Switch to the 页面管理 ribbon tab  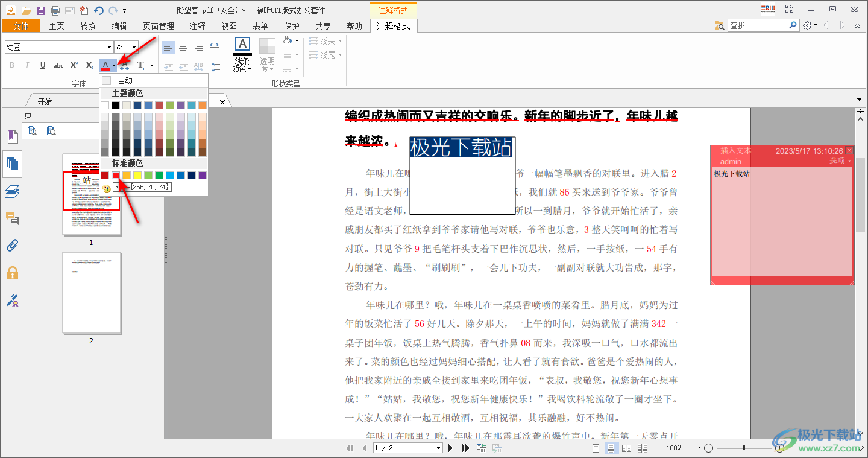pyautogui.click(x=159, y=26)
